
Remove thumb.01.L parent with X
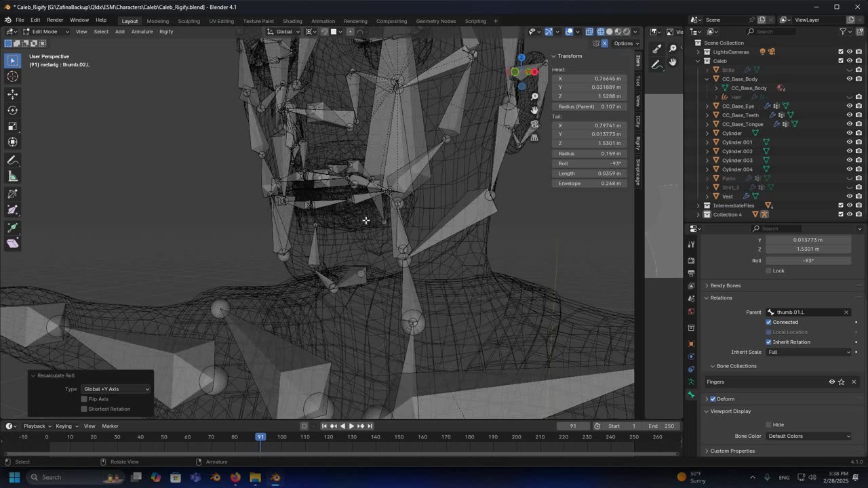pos(846,312)
